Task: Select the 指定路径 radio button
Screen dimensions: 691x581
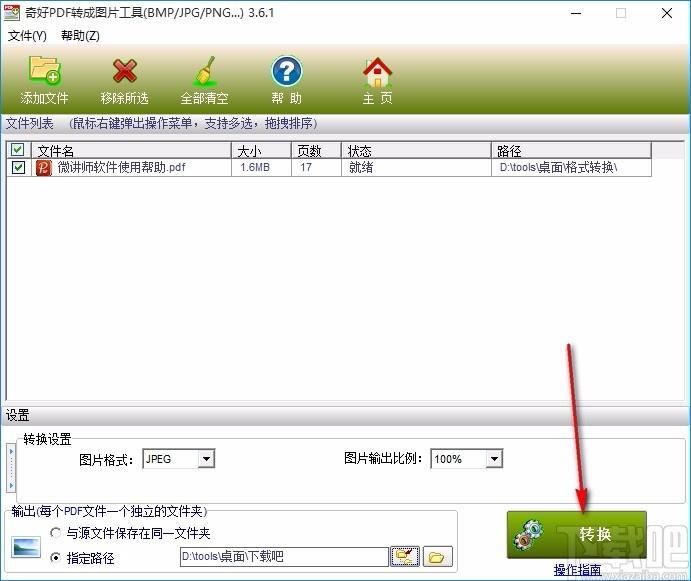Action: pyautogui.click(x=56, y=558)
